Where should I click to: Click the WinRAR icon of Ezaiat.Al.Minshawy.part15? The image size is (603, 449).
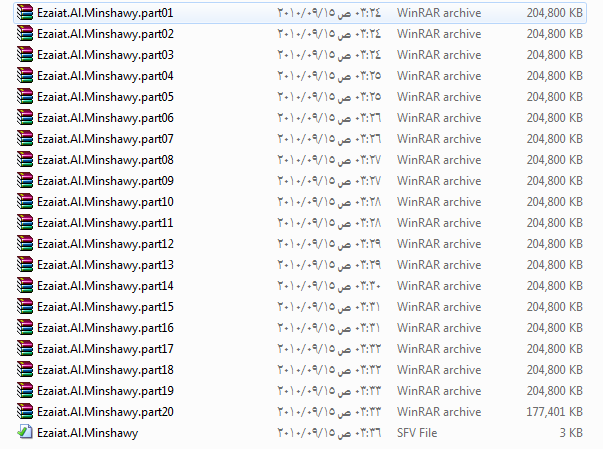coord(25,306)
